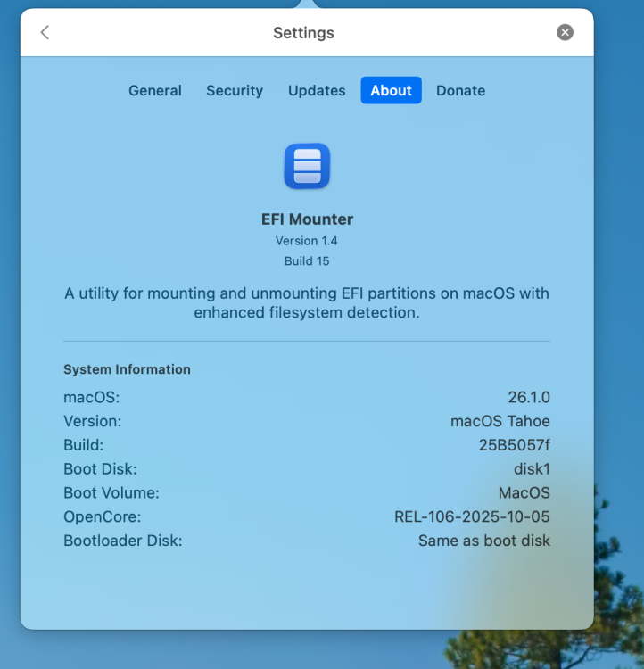644x669 pixels.
Task: Open the Security tab
Action: pos(235,90)
